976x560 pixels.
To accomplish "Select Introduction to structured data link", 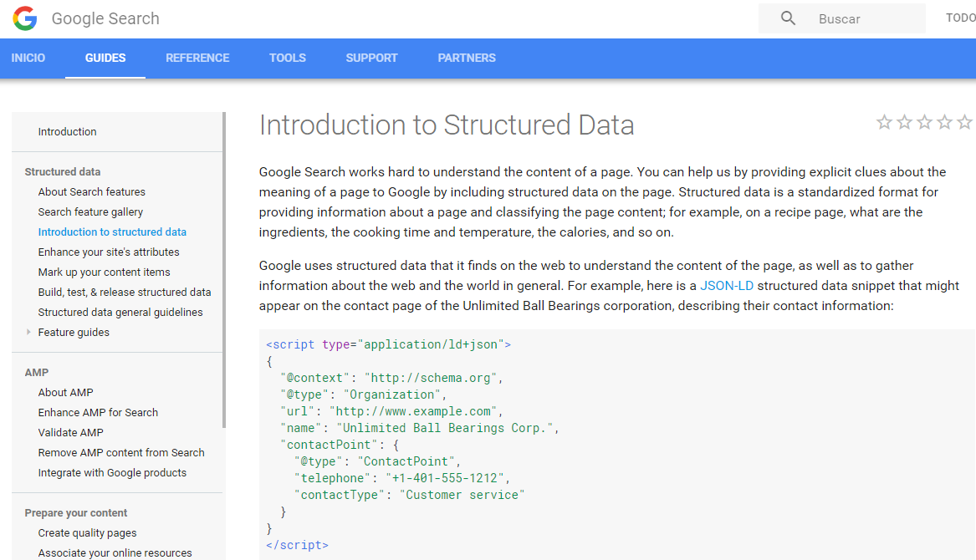I will [x=112, y=232].
